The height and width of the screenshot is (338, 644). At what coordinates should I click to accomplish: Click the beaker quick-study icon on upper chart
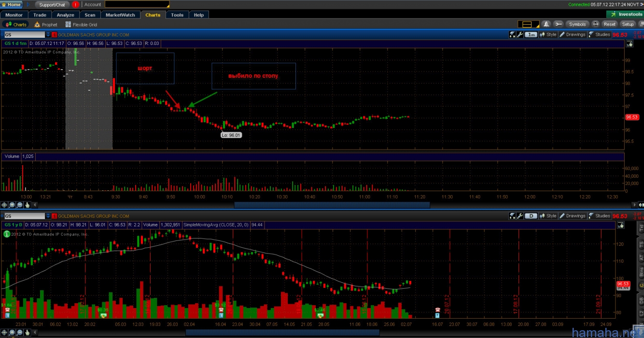click(512, 35)
